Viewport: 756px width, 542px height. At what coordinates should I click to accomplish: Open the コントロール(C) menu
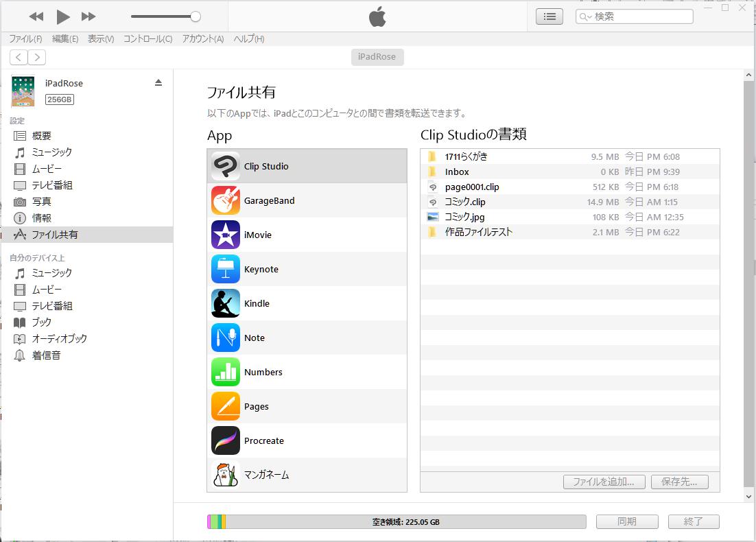pyautogui.click(x=147, y=39)
